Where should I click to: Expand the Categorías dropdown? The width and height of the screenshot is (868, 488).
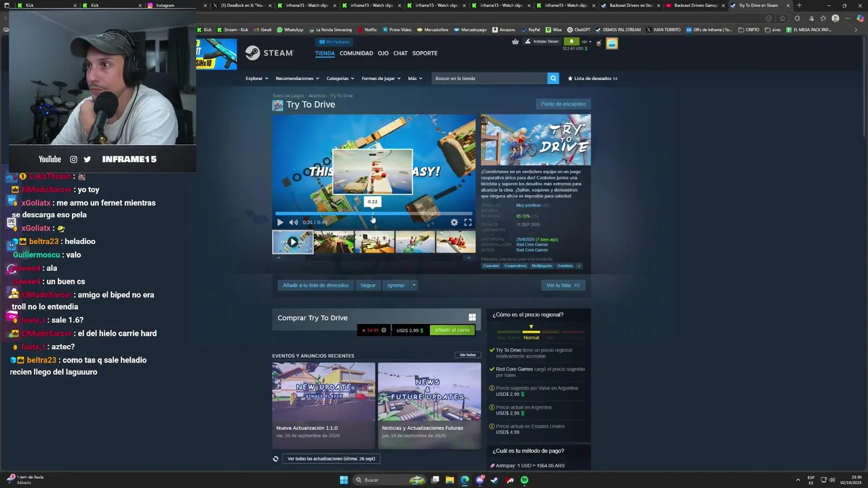[x=340, y=78]
